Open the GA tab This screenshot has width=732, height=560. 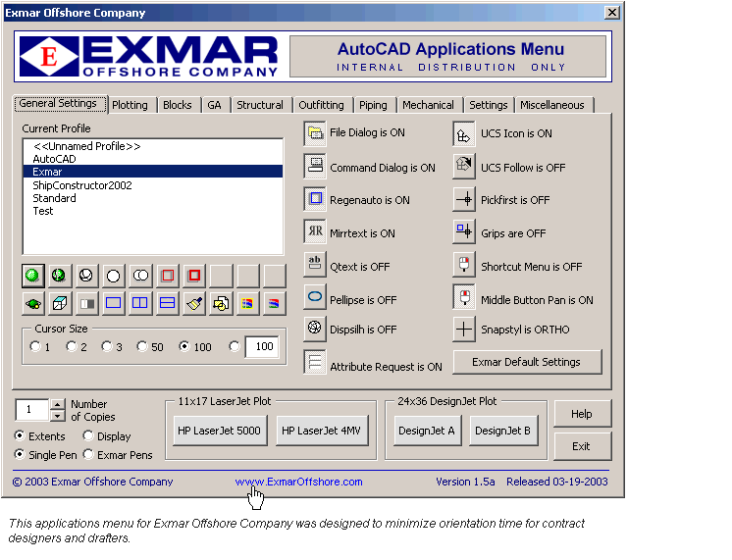tap(214, 105)
